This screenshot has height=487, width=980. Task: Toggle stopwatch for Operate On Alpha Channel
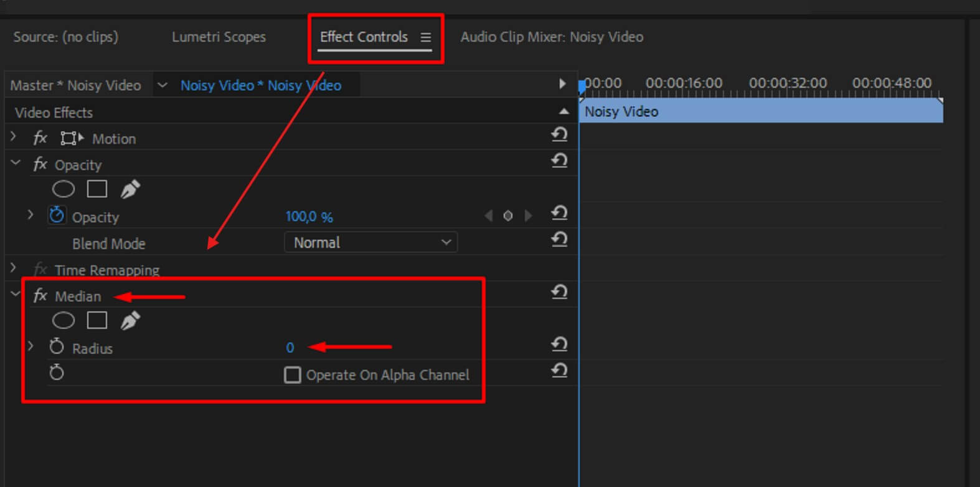click(x=57, y=372)
